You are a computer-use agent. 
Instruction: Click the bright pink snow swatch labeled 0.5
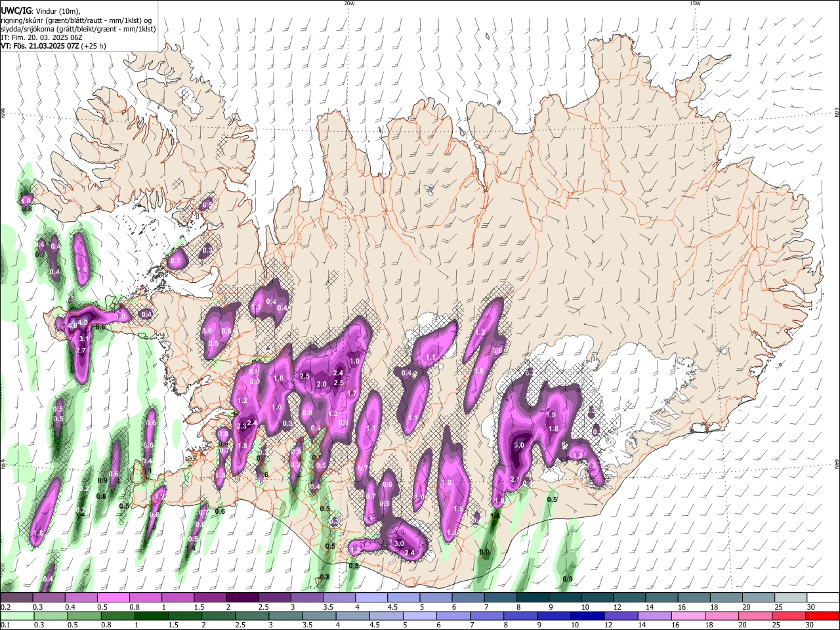112,598
